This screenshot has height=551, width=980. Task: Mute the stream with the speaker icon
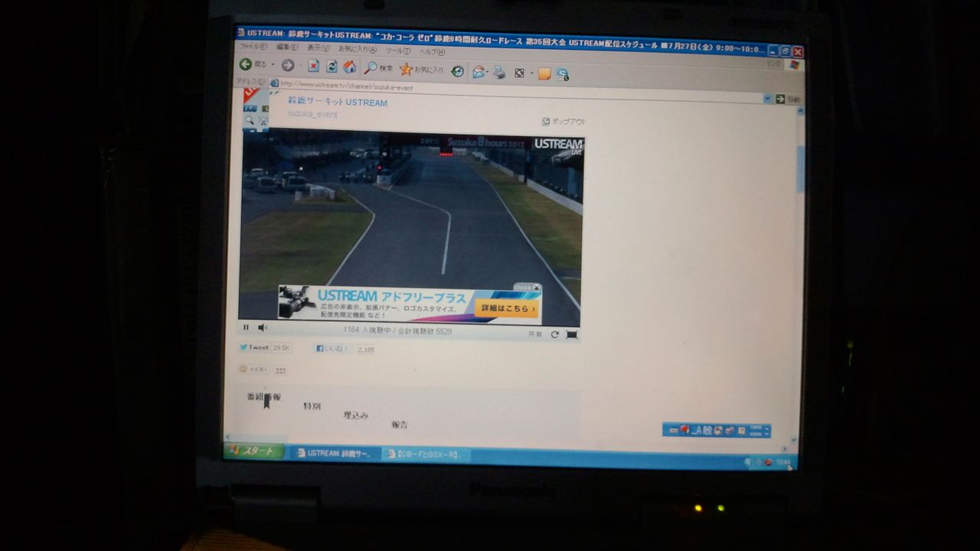(262, 328)
